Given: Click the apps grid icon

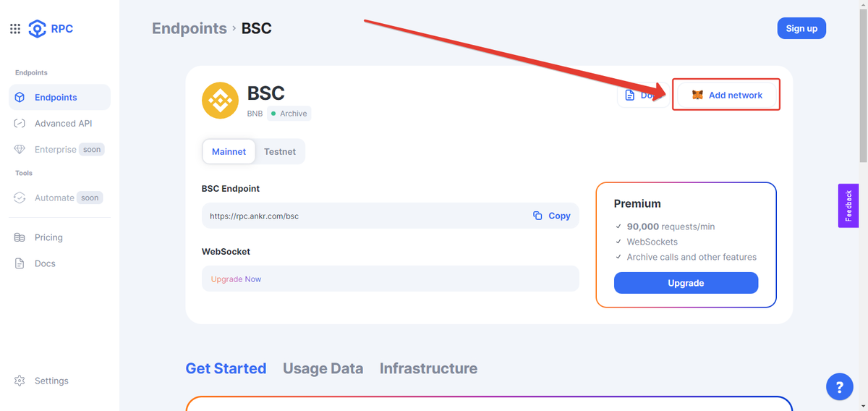Looking at the screenshot, I should [15, 29].
